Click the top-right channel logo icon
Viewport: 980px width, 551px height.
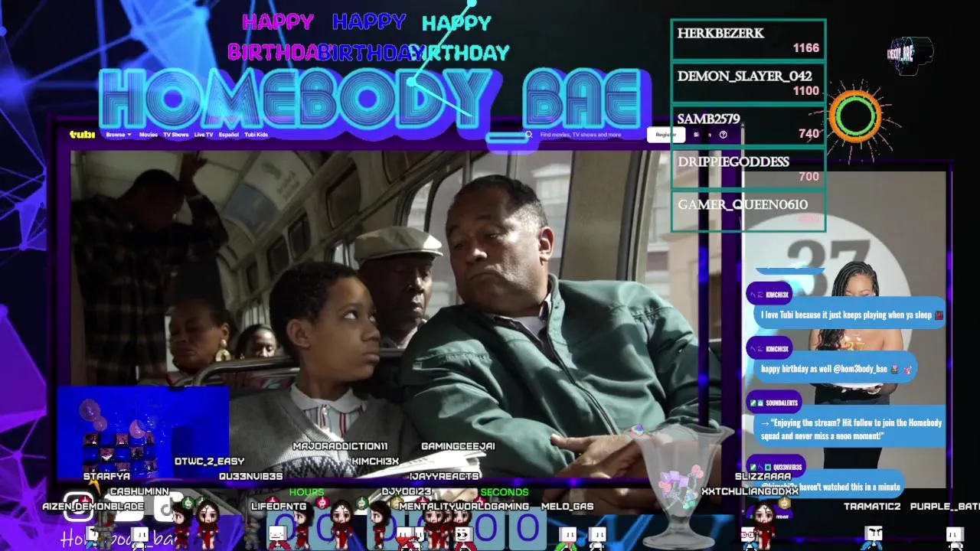point(910,55)
